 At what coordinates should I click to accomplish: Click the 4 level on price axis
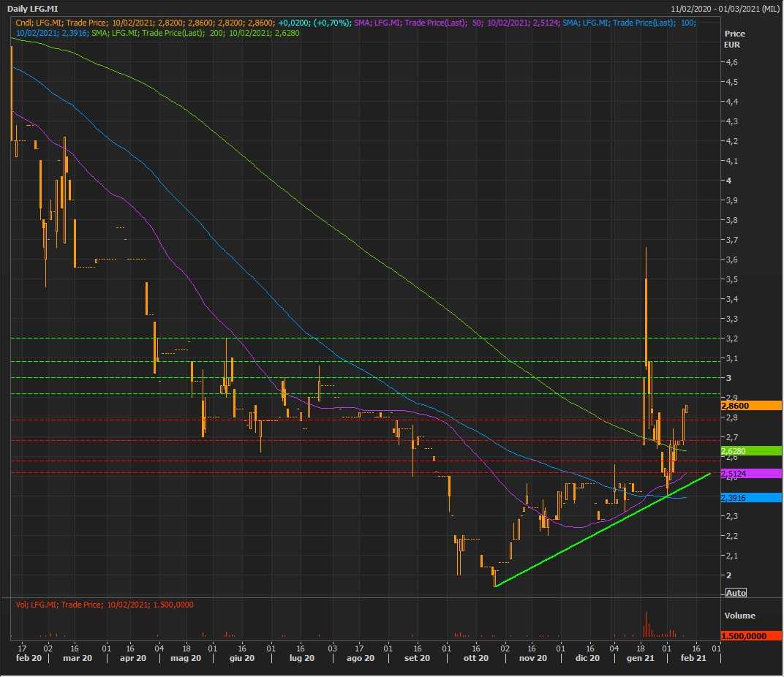[728, 181]
